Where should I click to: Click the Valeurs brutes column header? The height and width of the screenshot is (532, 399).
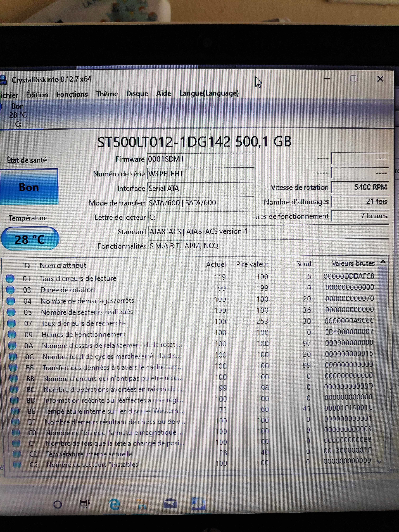353,264
